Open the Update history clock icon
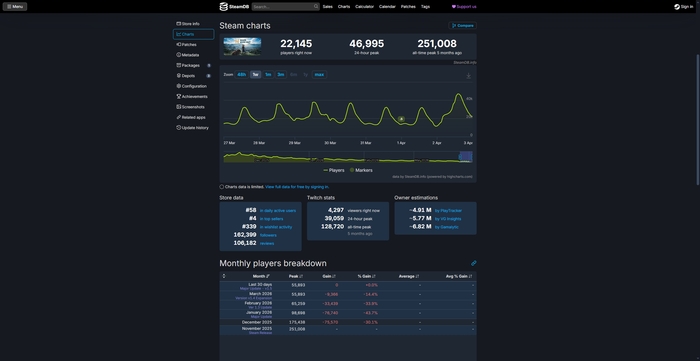The height and width of the screenshot is (361, 700). click(179, 128)
